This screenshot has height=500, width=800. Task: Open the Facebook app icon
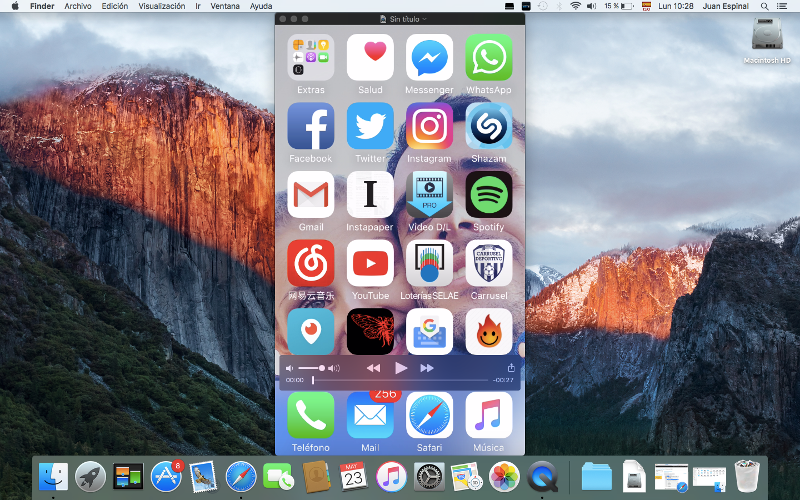[x=310, y=126]
